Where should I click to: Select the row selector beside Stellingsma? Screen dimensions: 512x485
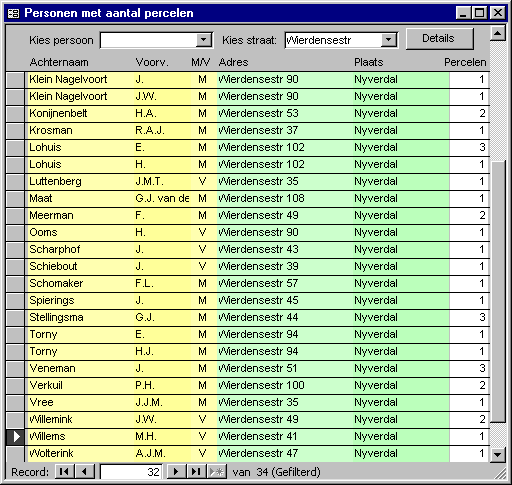[15, 318]
